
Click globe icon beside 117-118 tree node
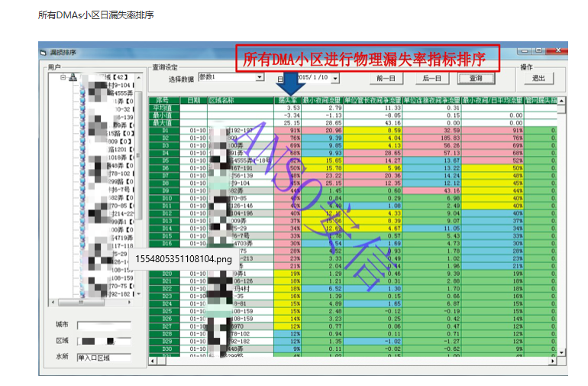[x=82, y=246]
